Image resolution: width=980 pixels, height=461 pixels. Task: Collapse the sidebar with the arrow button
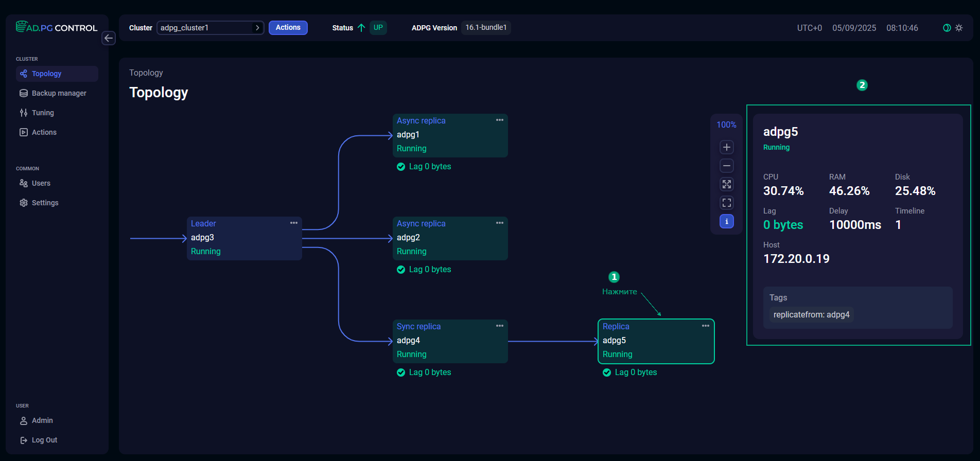109,38
